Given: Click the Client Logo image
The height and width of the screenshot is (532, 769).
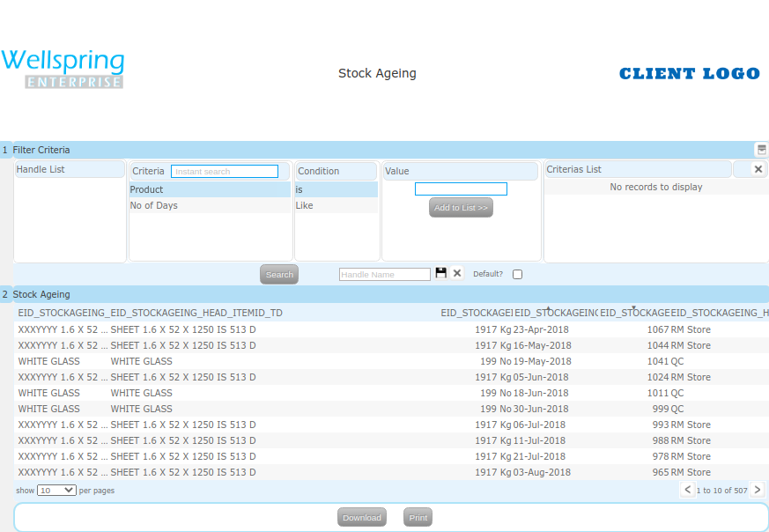Looking at the screenshot, I should click(689, 74).
